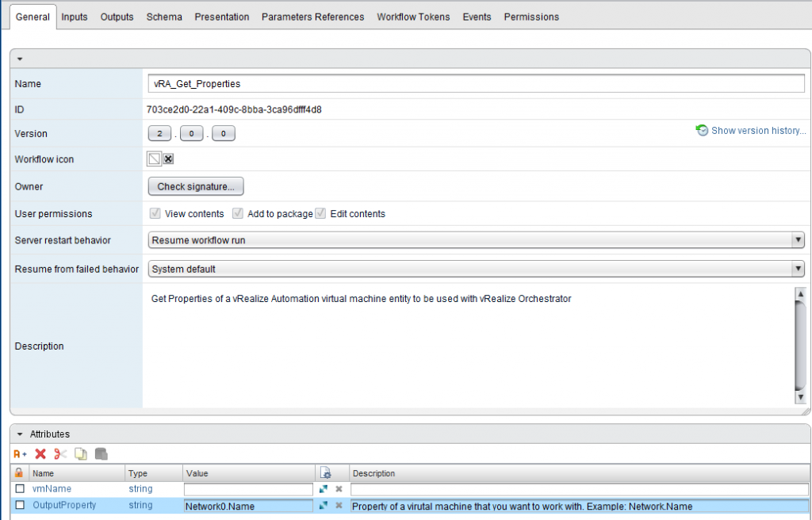The image size is (812, 520).
Task: Paste attributes using the paste icon
Action: (x=101, y=453)
